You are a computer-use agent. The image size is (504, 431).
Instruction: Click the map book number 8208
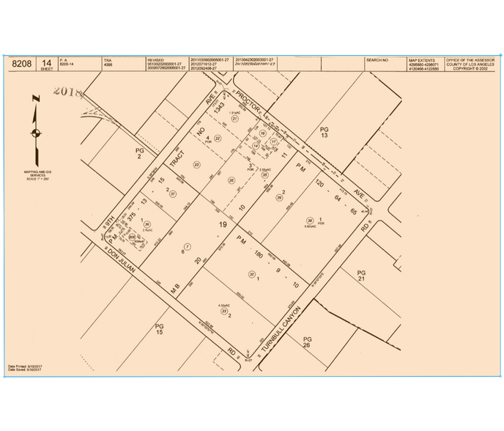pos(21,65)
